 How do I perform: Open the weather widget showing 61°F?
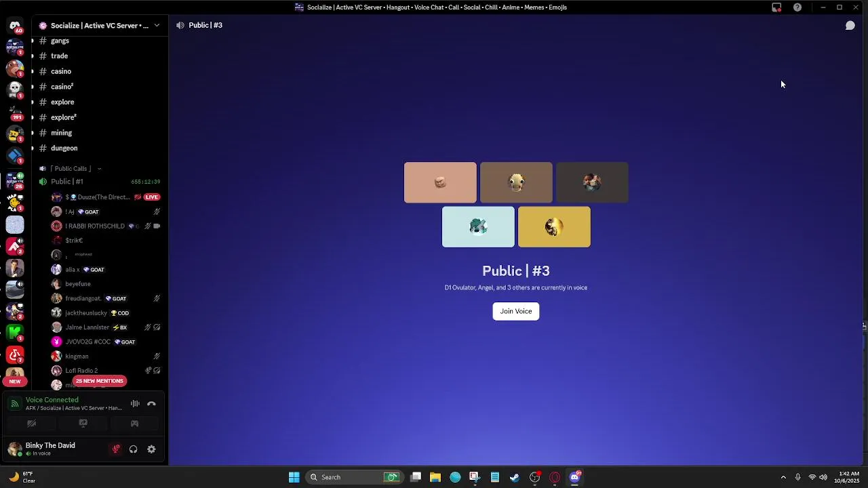tap(22, 477)
